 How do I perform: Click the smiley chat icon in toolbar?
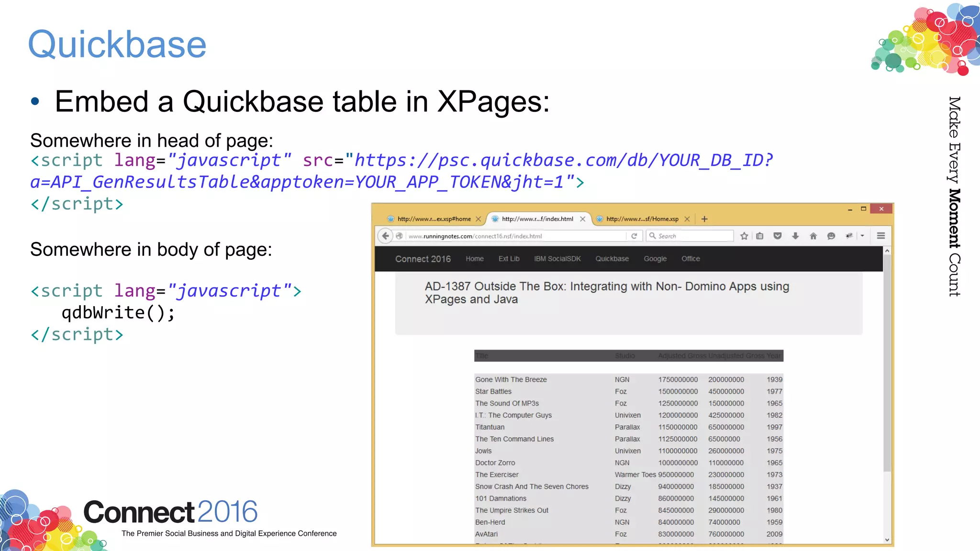point(831,236)
